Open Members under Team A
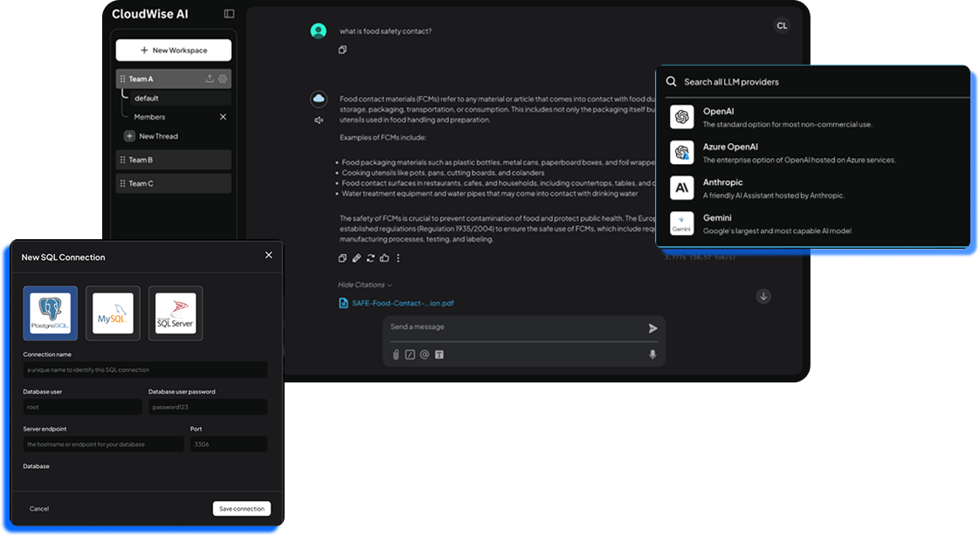The image size is (980, 536). 149,117
